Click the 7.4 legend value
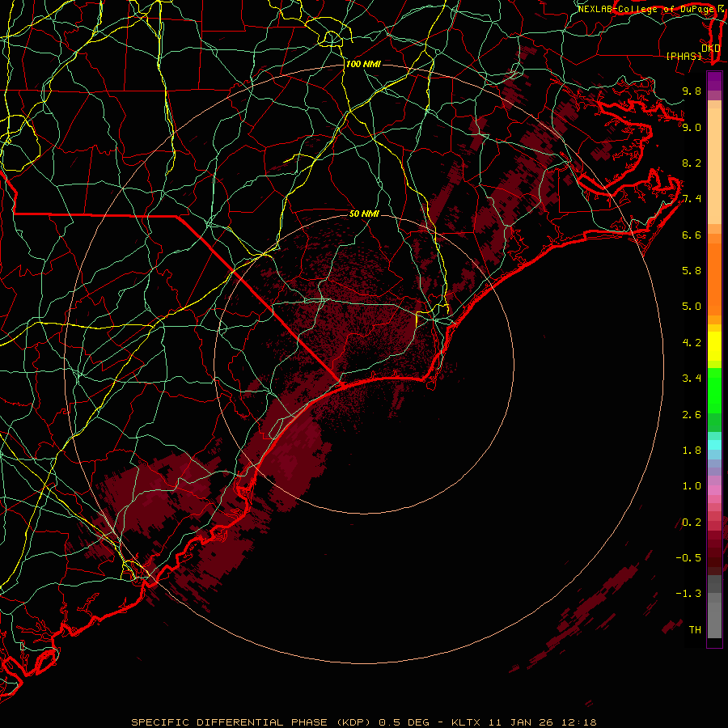 (x=692, y=199)
